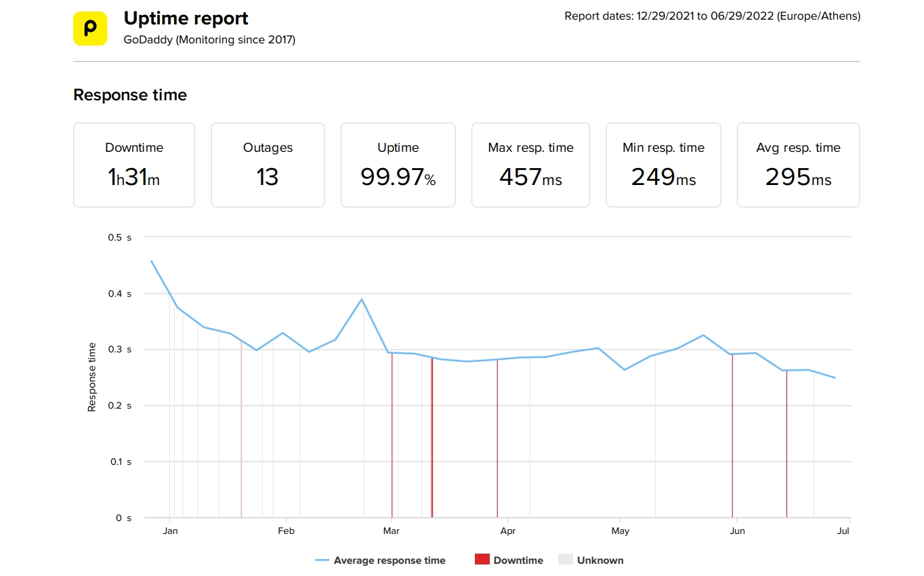Click the late-February response time peak
924x576 pixels.
pyautogui.click(x=362, y=299)
